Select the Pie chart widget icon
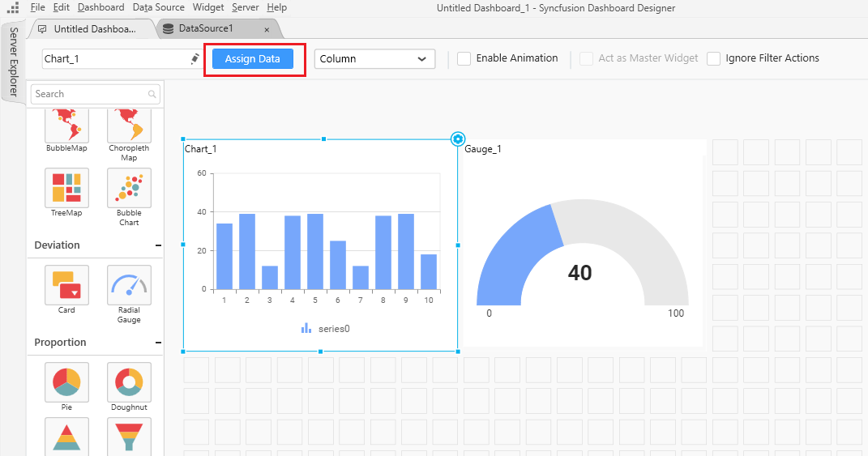Viewport: 868px width, 456px height. 66,382
